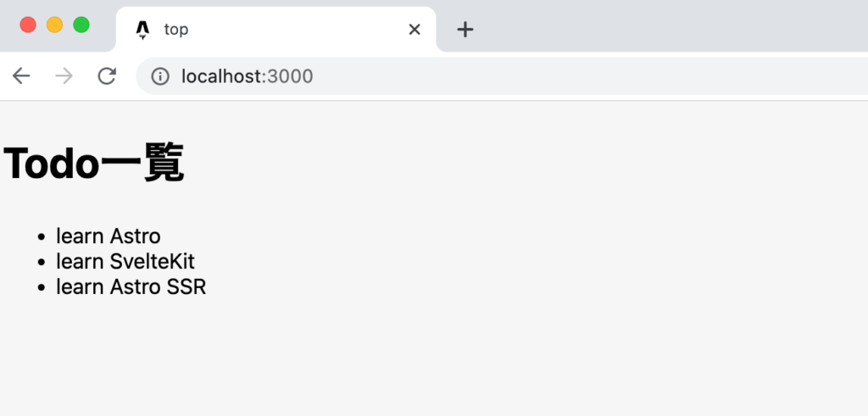The image size is (868, 416).
Task: Reload the localhost page
Action: 107,76
